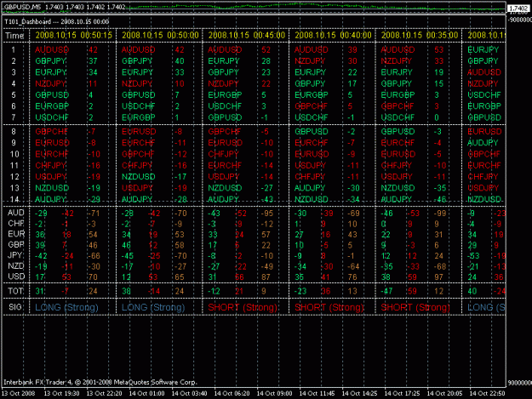
Task: Click SHORT (Strong) signal under 00:35:00
Action: click(x=415, y=307)
